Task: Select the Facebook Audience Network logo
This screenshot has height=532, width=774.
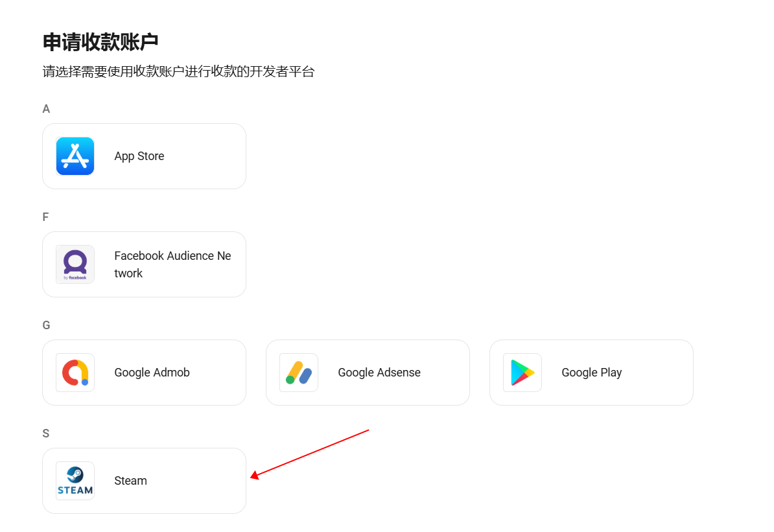Action: pos(75,264)
